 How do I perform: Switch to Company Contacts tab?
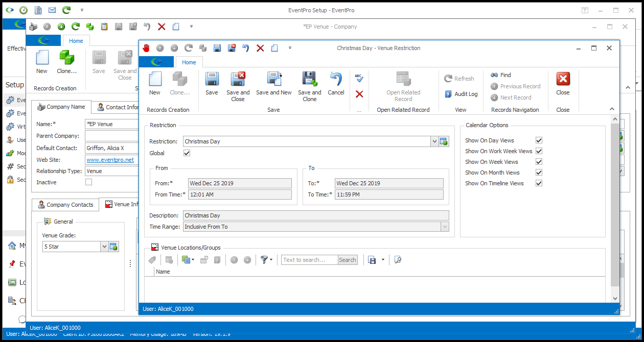pos(65,205)
